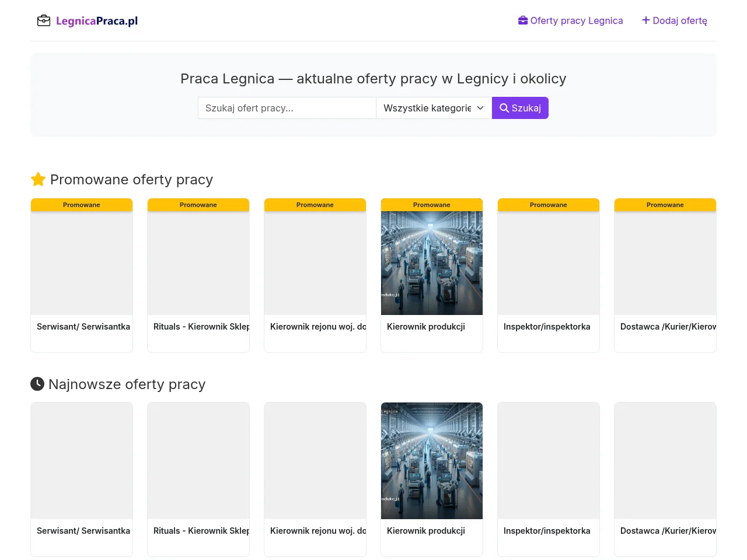
Task: Click placeholder image of promoted Dostawca card
Action: click(x=665, y=263)
